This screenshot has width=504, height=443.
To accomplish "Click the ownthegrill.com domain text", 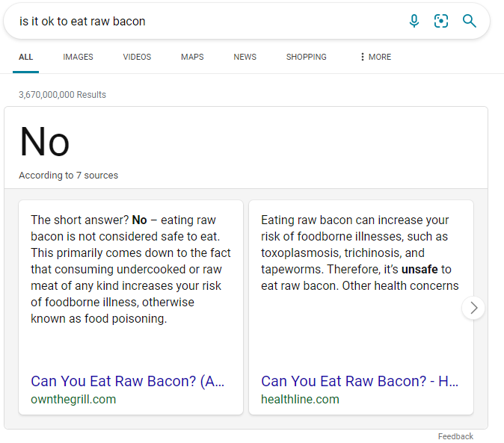I will [x=73, y=399].
